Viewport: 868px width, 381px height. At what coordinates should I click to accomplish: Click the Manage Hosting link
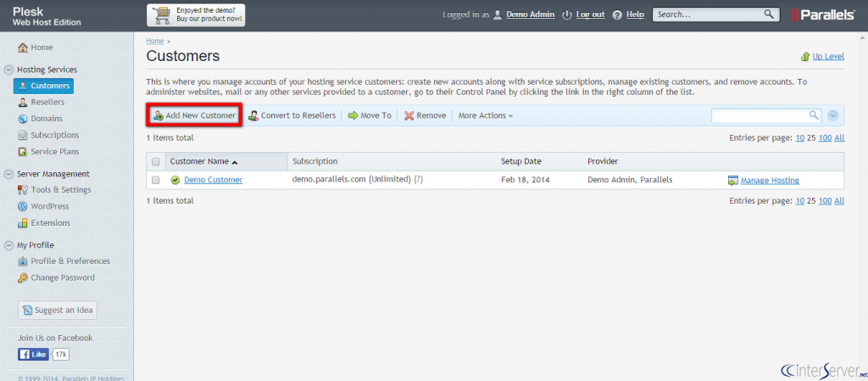coord(770,181)
